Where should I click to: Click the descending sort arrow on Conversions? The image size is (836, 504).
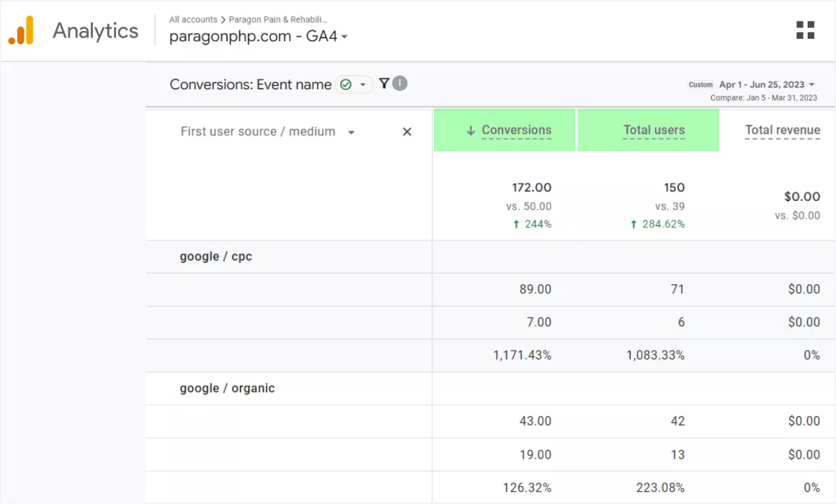(x=471, y=130)
